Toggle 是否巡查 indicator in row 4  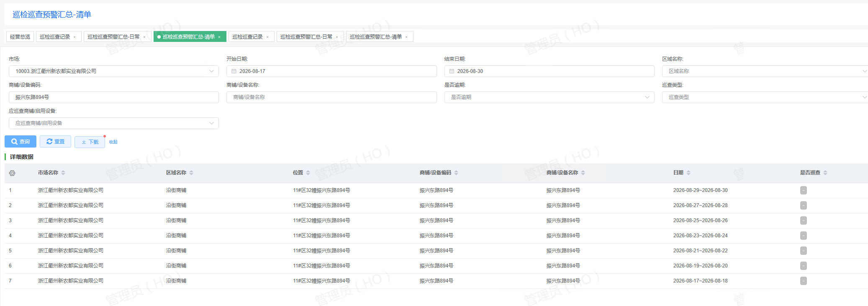point(804,236)
